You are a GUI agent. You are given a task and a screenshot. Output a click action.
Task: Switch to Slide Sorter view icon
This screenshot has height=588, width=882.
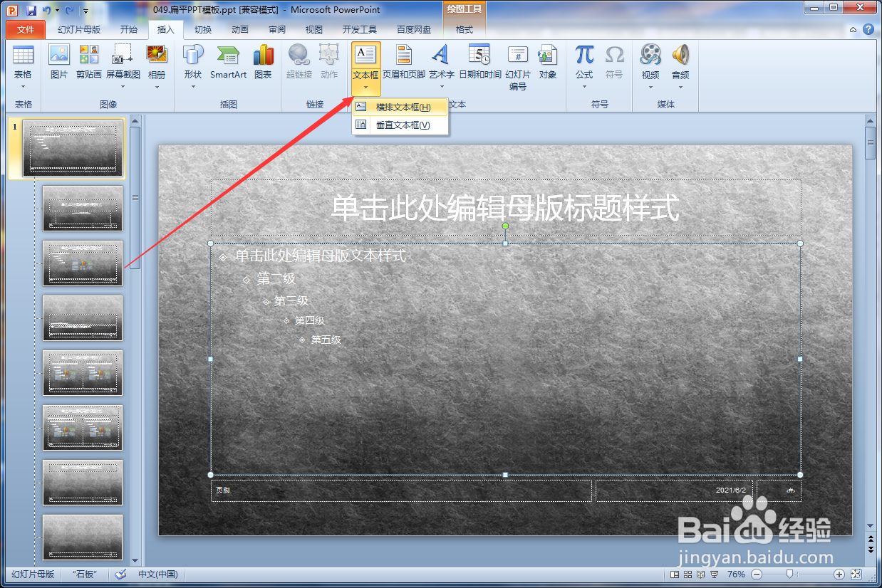[688, 574]
